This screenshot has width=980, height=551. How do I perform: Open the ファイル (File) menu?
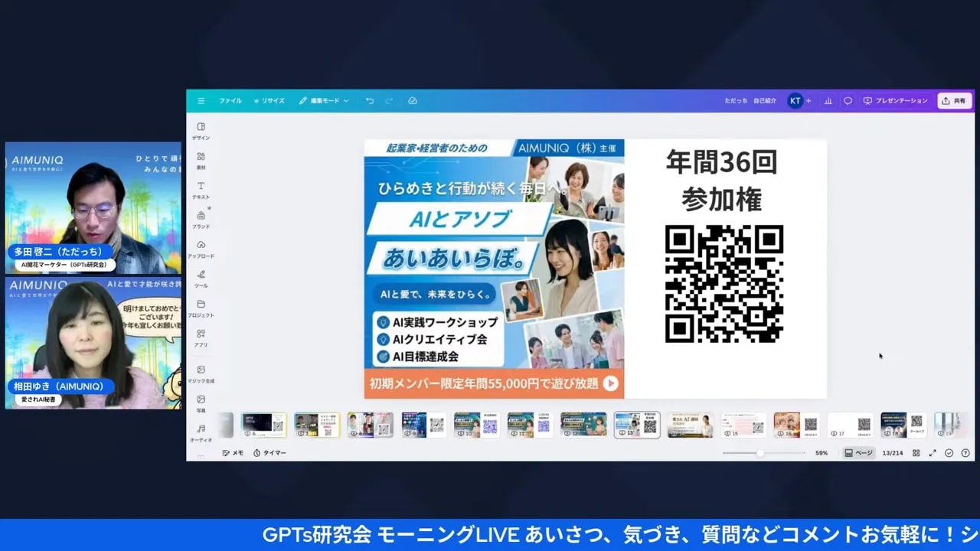(230, 101)
